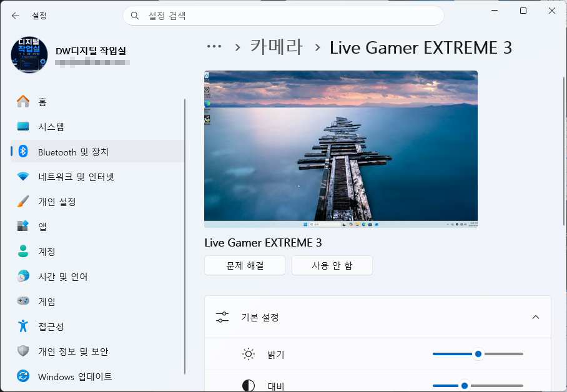Click the Bluetooth icon in sidebar
The height and width of the screenshot is (392, 567).
click(x=23, y=152)
